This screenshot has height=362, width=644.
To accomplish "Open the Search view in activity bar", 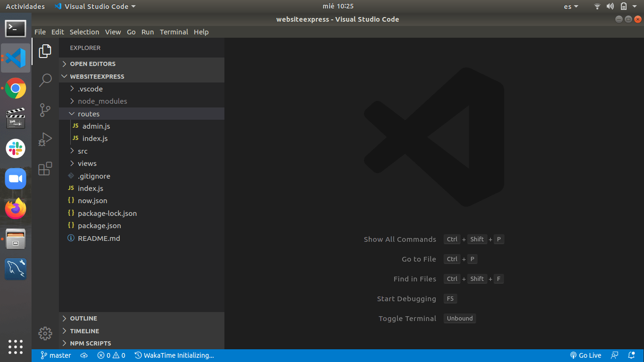I will (x=45, y=80).
